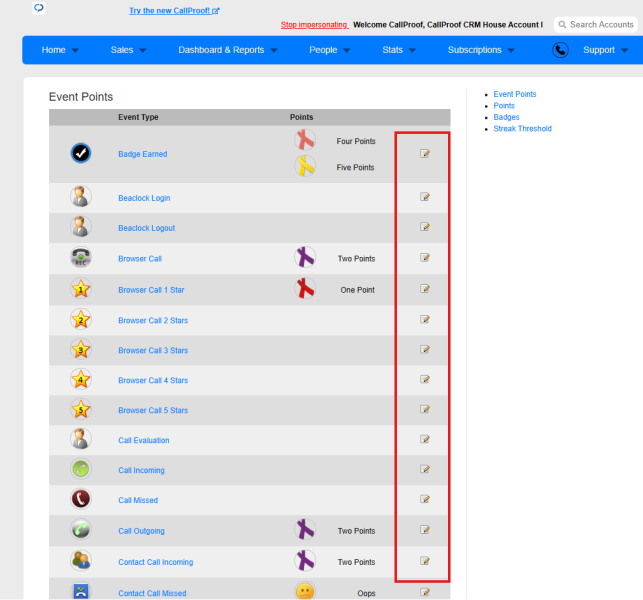The width and height of the screenshot is (643, 600).
Task: Open the Call Evaluation link
Action: coord(144,440)
